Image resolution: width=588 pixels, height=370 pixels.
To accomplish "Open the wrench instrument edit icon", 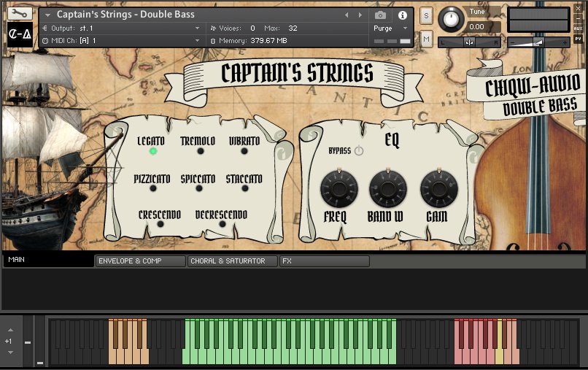I will (20, 14).
